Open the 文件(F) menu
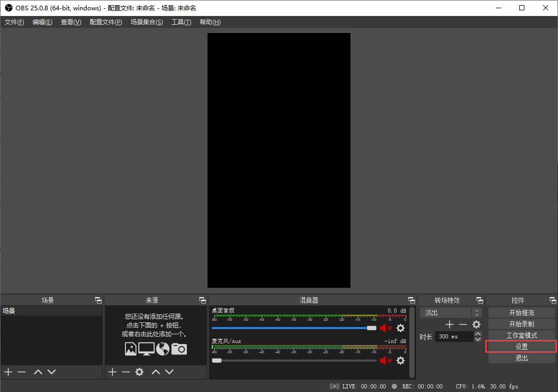This screenshot has height=392, width=558. point(14,22)
